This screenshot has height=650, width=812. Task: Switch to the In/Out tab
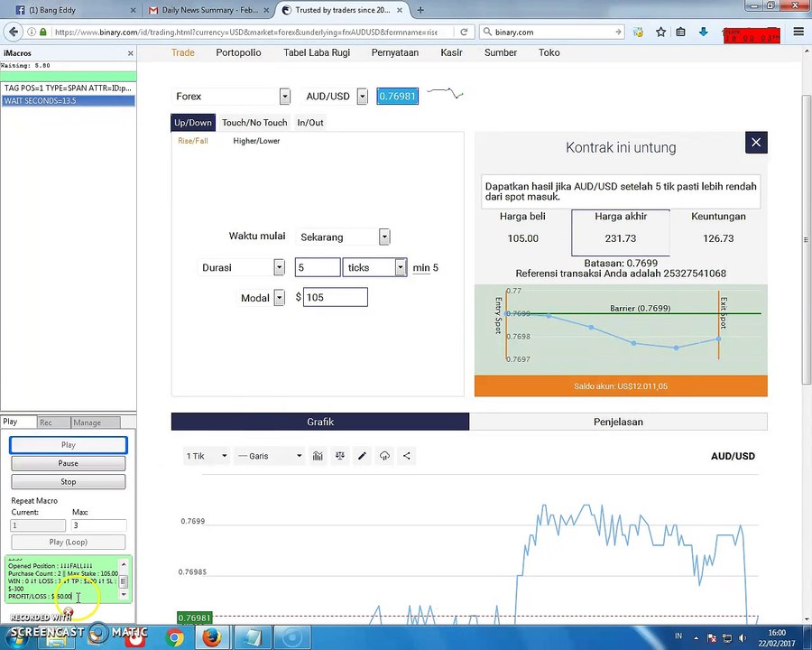pos(310,123)
